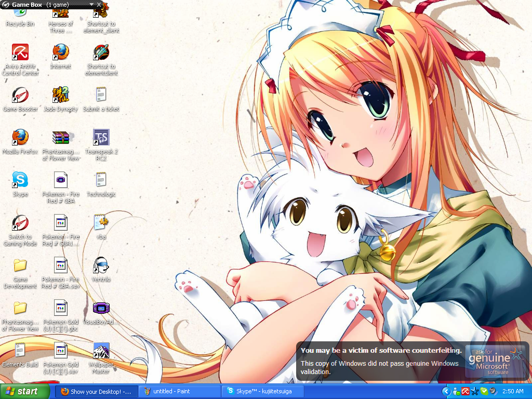Launch the Heroes of Three shortcut
The height and width of the screenshot is (399, 532).
60,21
